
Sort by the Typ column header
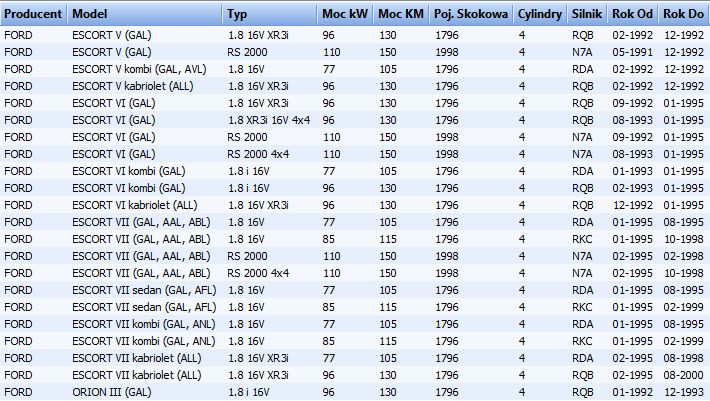coord(269,14)
